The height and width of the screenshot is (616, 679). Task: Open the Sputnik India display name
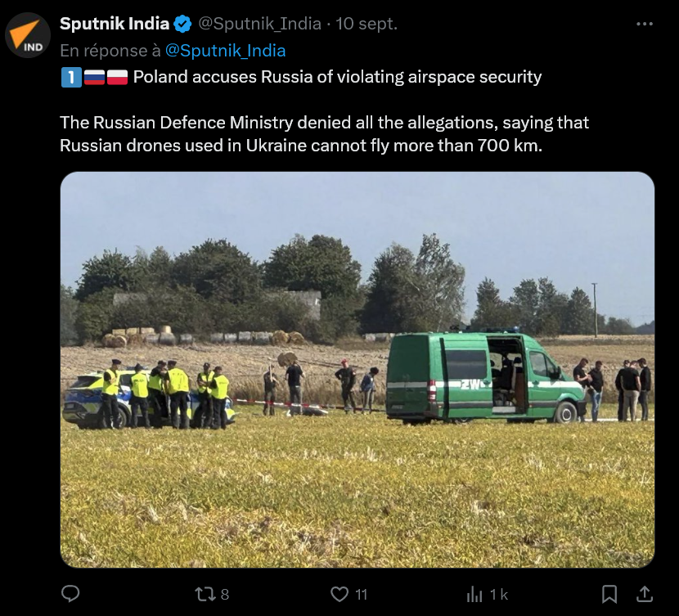click(115, 24)
